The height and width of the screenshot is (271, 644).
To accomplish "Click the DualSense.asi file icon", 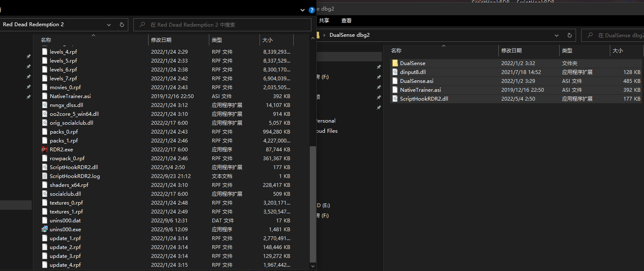I will click(x=395, y=81).
